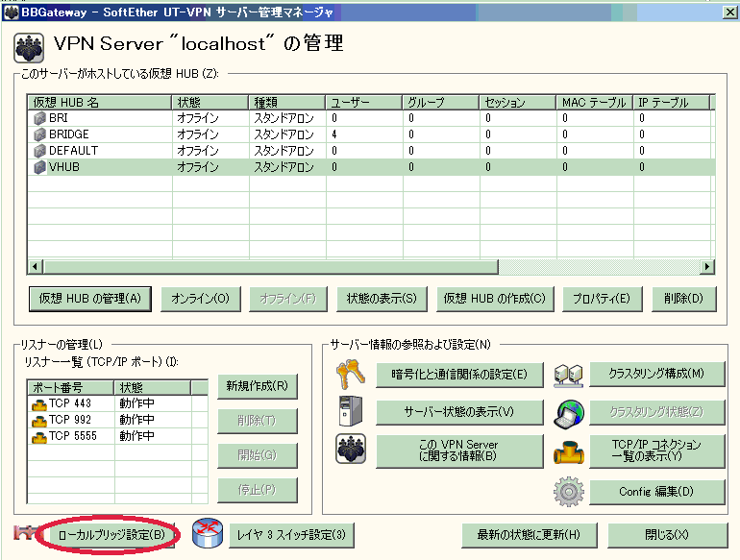Open ローカルブリッジ設定(B) button

pyautogui.click(x=111, y=535)
